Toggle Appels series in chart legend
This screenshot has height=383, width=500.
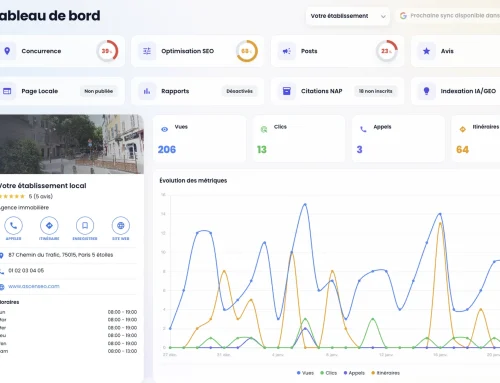point(354,373)
